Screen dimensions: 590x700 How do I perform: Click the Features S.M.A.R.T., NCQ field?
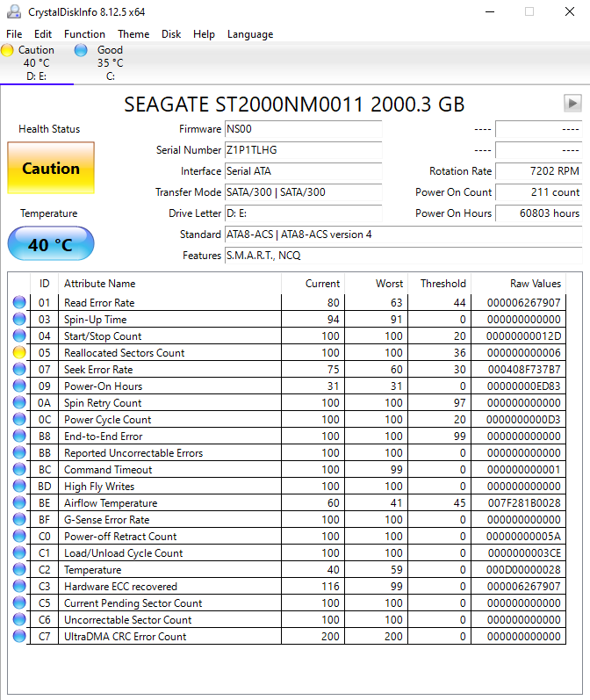click(x=404, y=256)
